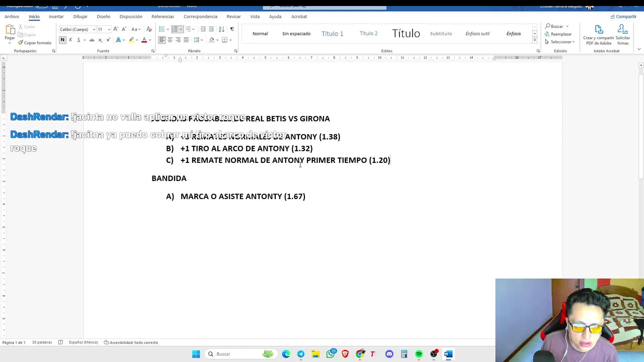Apply numbered list icon
The height and width of the screenshot is (362, 644).
point(175,29)
